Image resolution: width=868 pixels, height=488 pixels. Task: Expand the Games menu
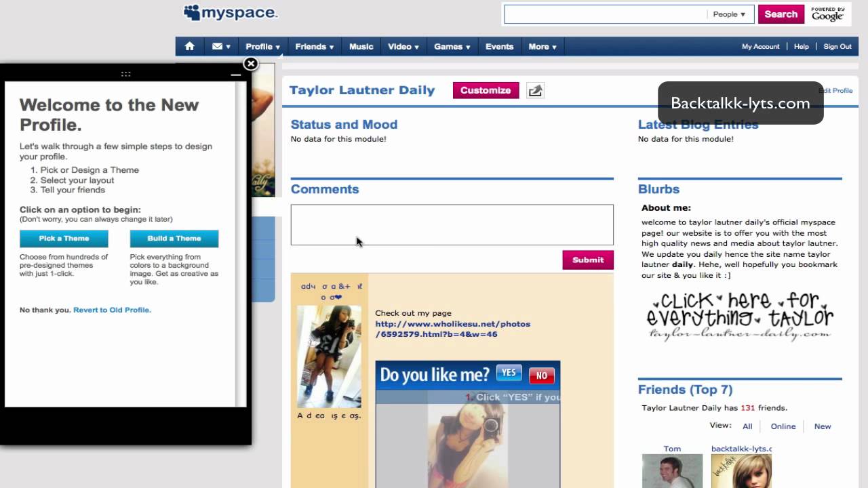point(452,47)
